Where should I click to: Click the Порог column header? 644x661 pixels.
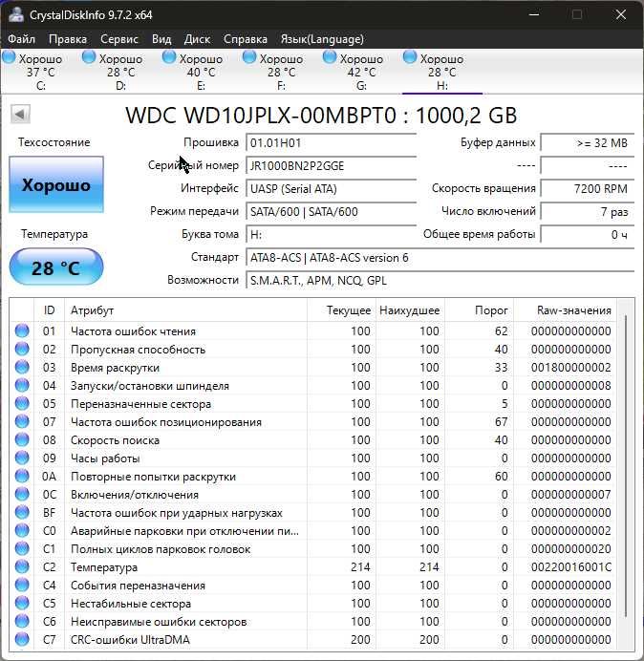coord(479,310)
